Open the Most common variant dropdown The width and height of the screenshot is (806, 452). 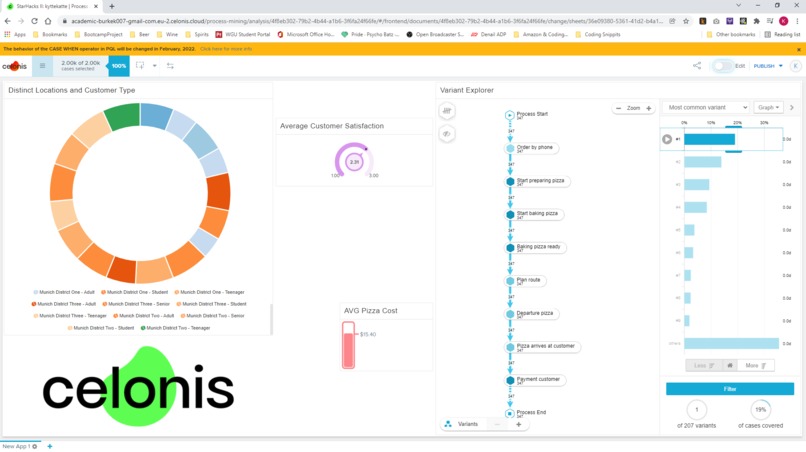pos(706,107)
